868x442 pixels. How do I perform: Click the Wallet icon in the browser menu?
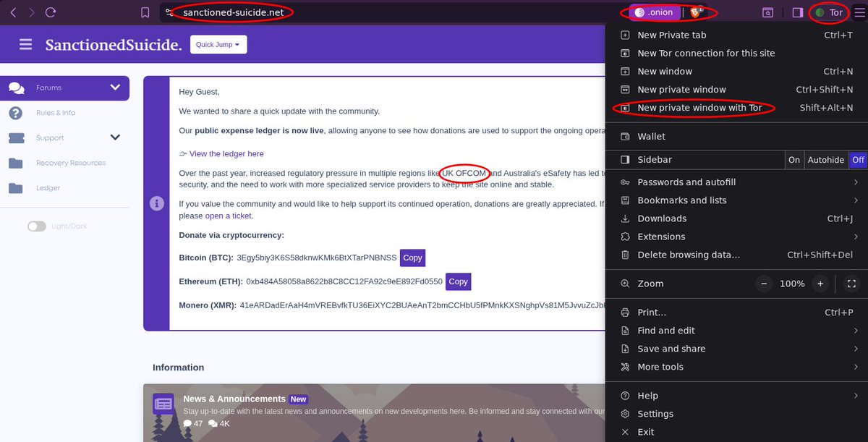pos(625,136)
